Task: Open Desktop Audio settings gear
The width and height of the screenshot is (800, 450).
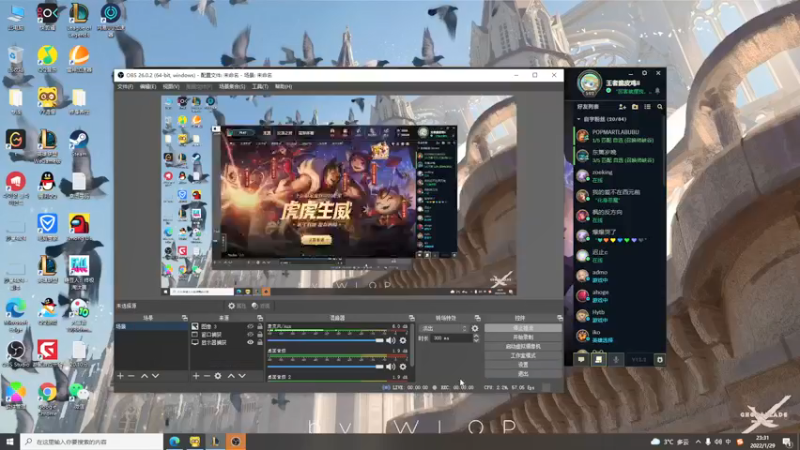Action: point(403,366)
